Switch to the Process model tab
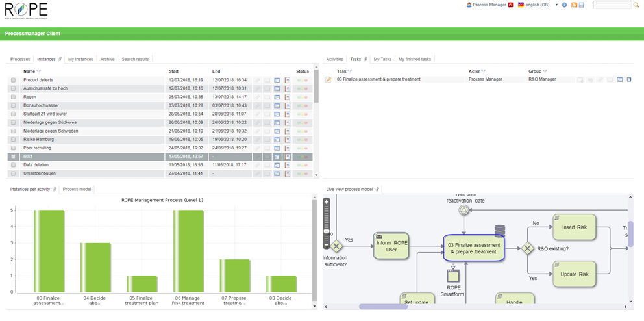The height and width of the screenshot is (321, 644). pos(77,190)
